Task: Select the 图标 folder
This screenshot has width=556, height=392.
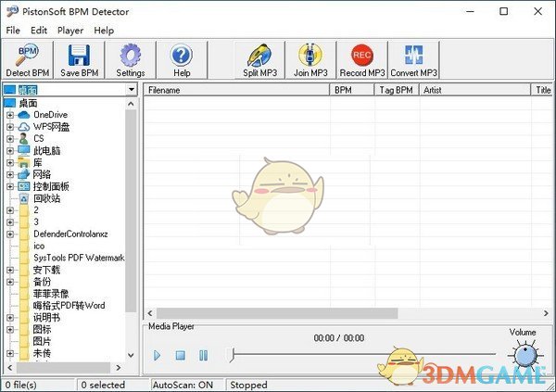Action: (x=42, y=329)
